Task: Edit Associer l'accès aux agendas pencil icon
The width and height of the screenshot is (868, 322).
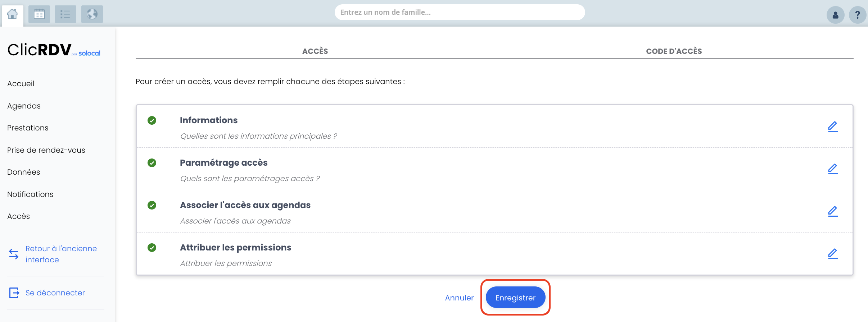Action: (x=833, y=211)
